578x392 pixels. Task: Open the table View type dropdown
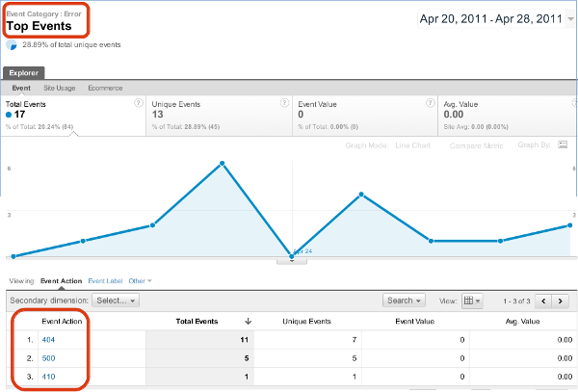click(472, 301)
